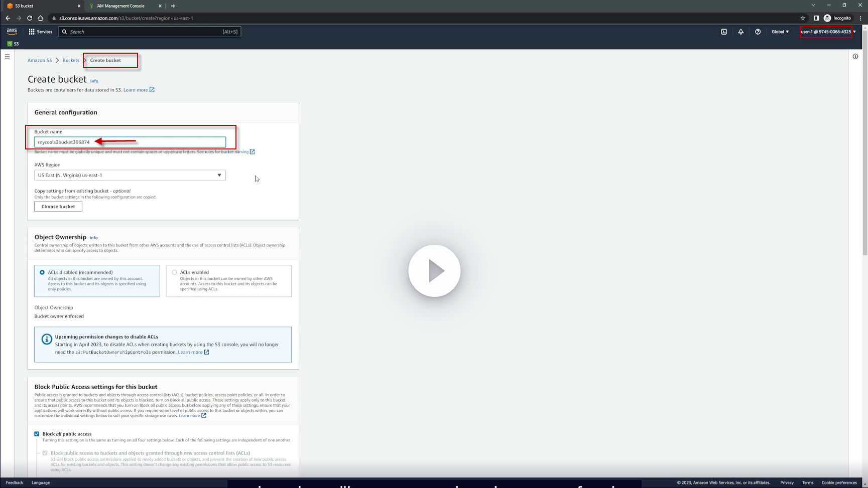
Task: Open Learn more in ACL permission notice
Action: (193, 352)
